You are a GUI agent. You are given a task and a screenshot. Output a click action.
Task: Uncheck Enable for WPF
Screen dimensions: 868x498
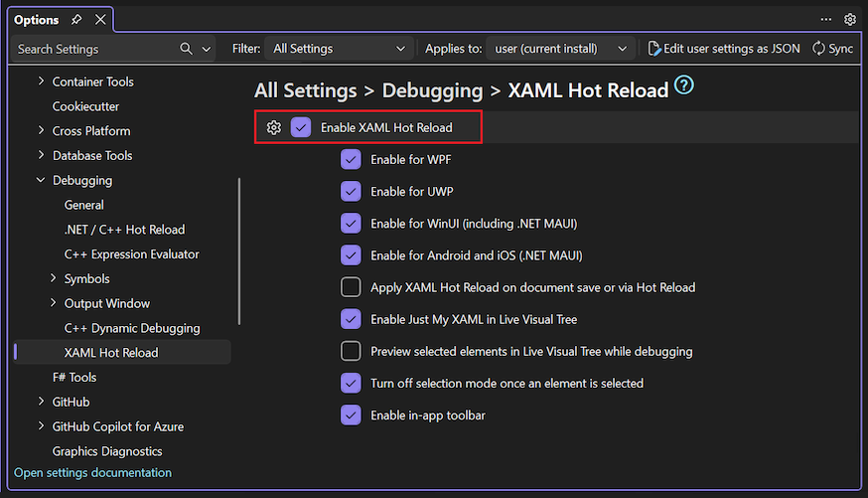pyautogui.click(x=351, y=159)
